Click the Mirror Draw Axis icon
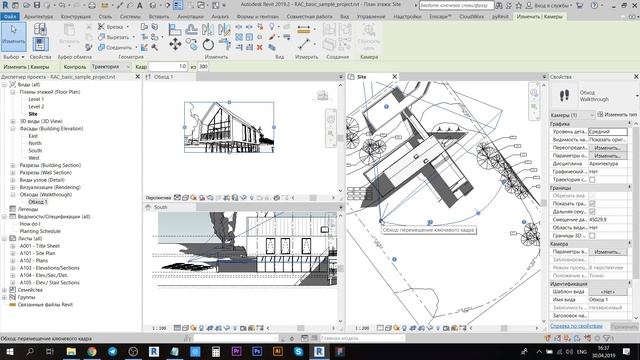The width and height of the screenshot is (640, 360). point(224,29)
